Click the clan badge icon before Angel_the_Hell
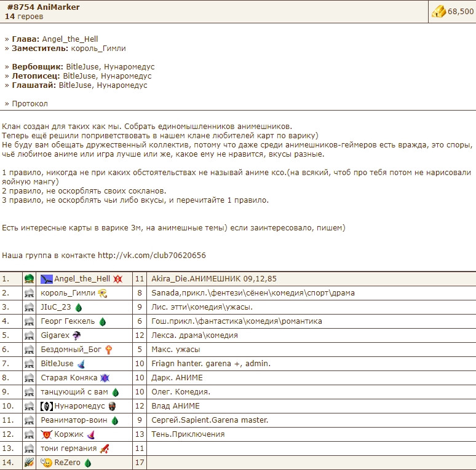The width and height of the screenshot is (476, 470). pyautogui.click(x=47, y=279)
